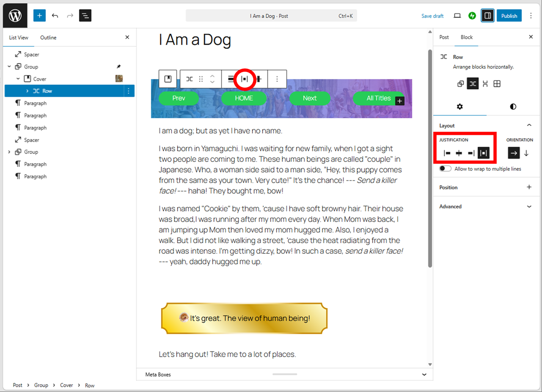Open the block inserter plus button
The width and height of the screenshot is (542, 392).
click(x=39, y=16)
